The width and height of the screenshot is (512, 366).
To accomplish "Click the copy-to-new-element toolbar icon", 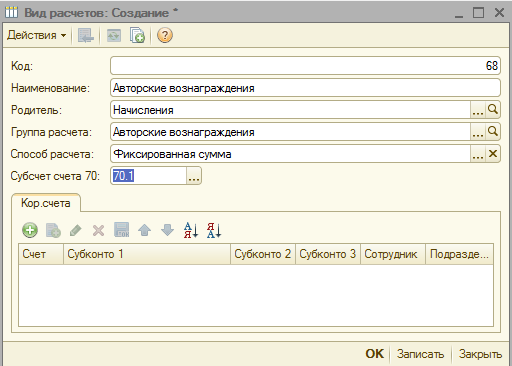I will tap(137, 35).
